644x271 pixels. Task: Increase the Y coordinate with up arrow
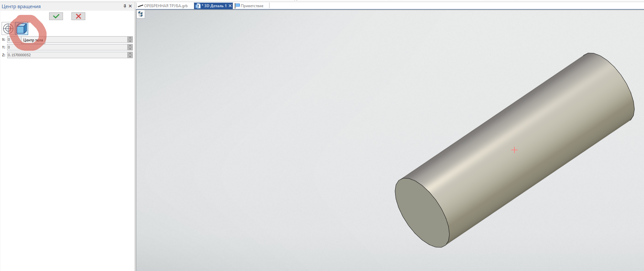pyautogui.click(x=130, y=46)
